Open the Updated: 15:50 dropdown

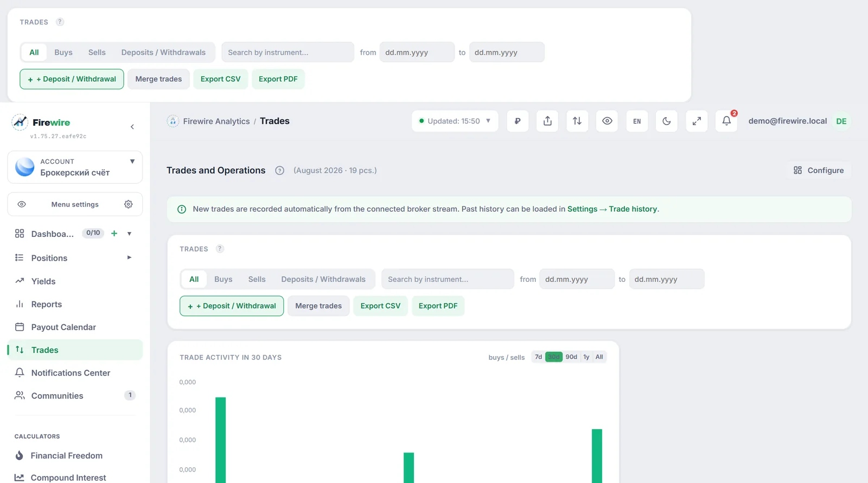point(455,121)
